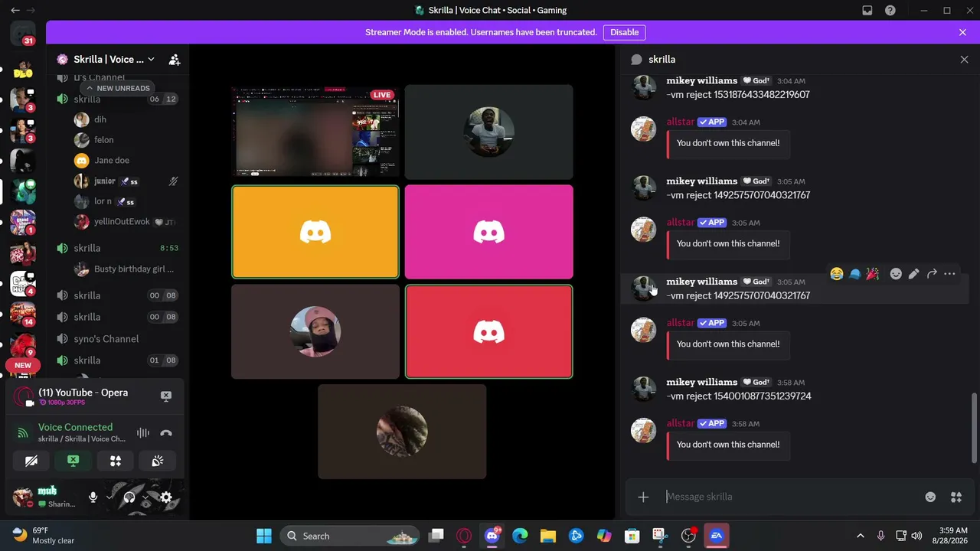
Task: Click mikey williams name on 3:04 AM message
Action: [702, 80]
